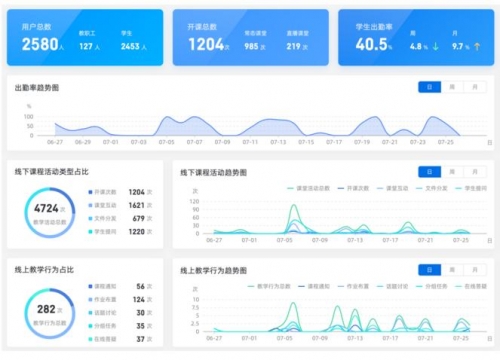The height and width of the screenshot is (360, 500).
Task: Click the weekly attendance down arrow icon
Action: 435,47
